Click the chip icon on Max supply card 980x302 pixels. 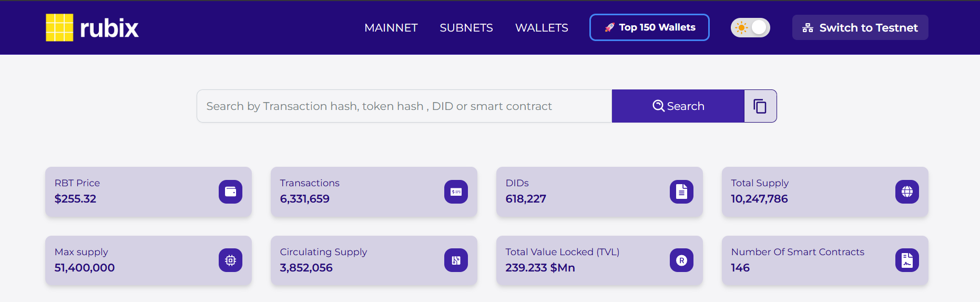(230, 260)
